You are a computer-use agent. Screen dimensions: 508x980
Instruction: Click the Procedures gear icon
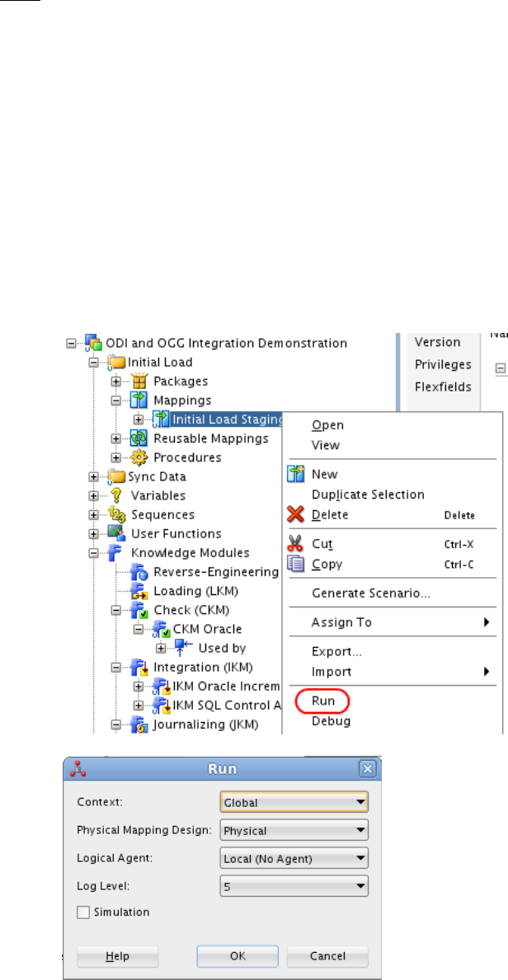coord(139,457)
